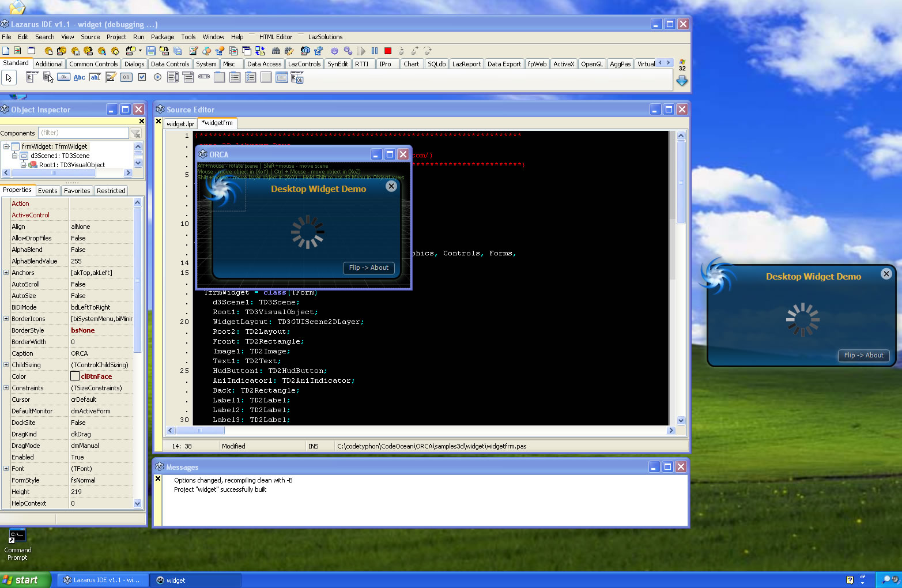Screen dimensions: 902x588
Task: Select the TPanel component icon
Action: pyautogui.click(x=266, y=77)
